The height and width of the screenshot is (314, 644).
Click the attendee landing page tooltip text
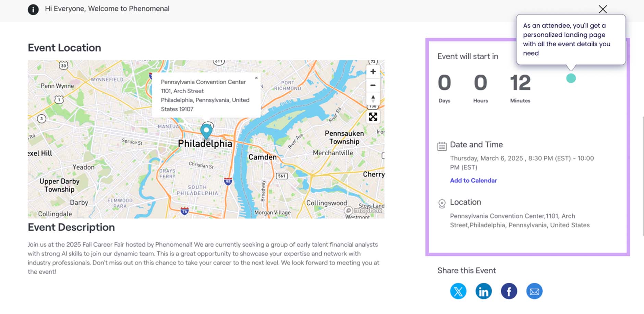567,39
